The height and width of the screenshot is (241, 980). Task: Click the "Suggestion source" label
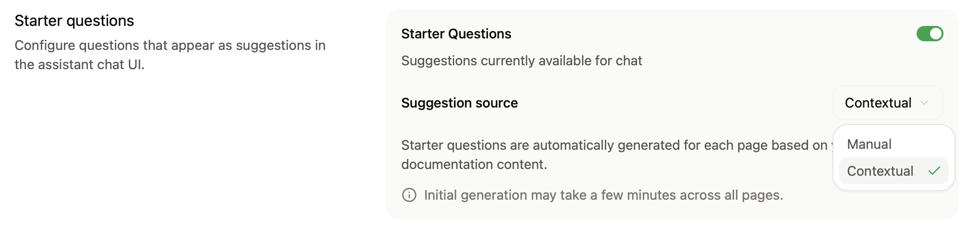click(459, 103)
